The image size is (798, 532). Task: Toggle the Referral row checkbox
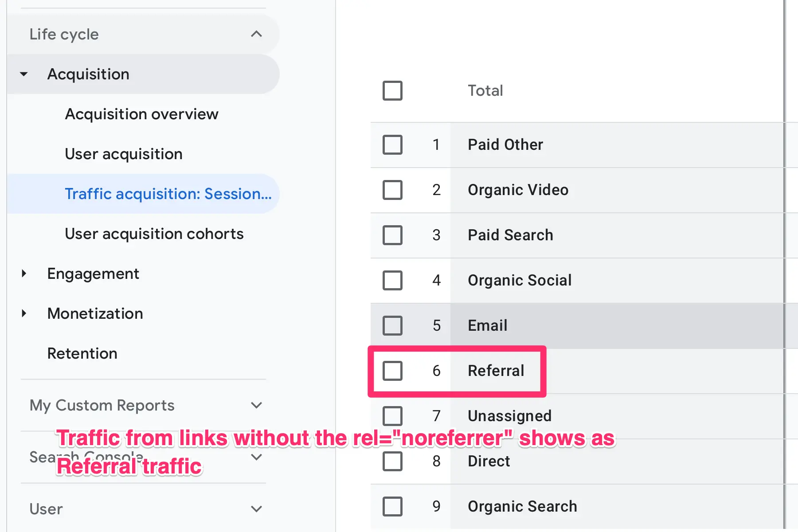point(392,371)
